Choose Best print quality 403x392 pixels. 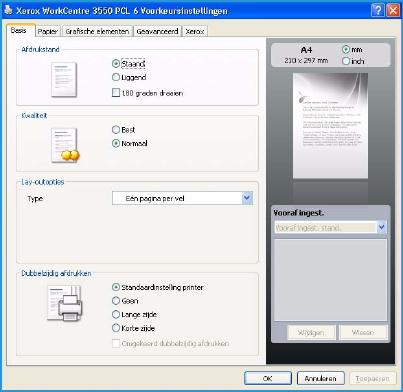coord(124,130)
